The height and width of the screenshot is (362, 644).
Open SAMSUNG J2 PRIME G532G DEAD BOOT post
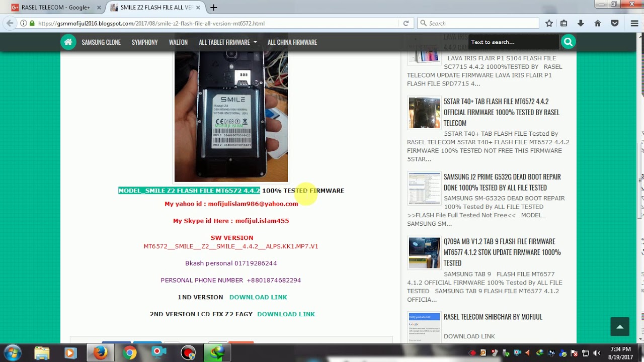pos(502,182)
